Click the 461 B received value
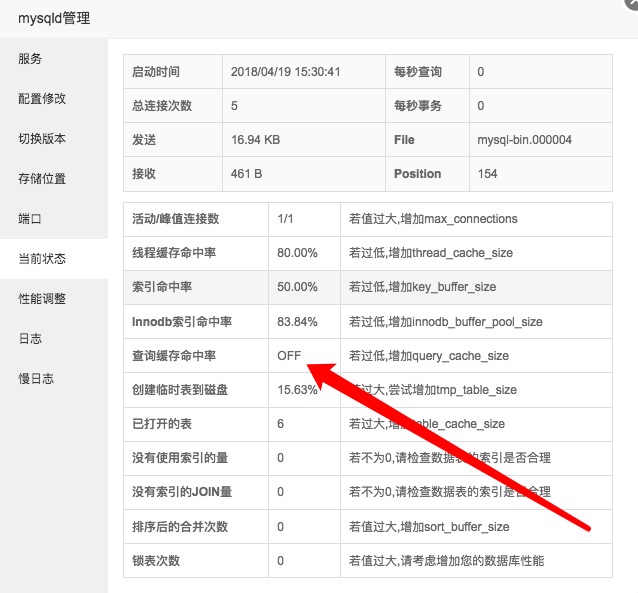The width and height of the screenshot is (638, 593). [x=246, y=174]
